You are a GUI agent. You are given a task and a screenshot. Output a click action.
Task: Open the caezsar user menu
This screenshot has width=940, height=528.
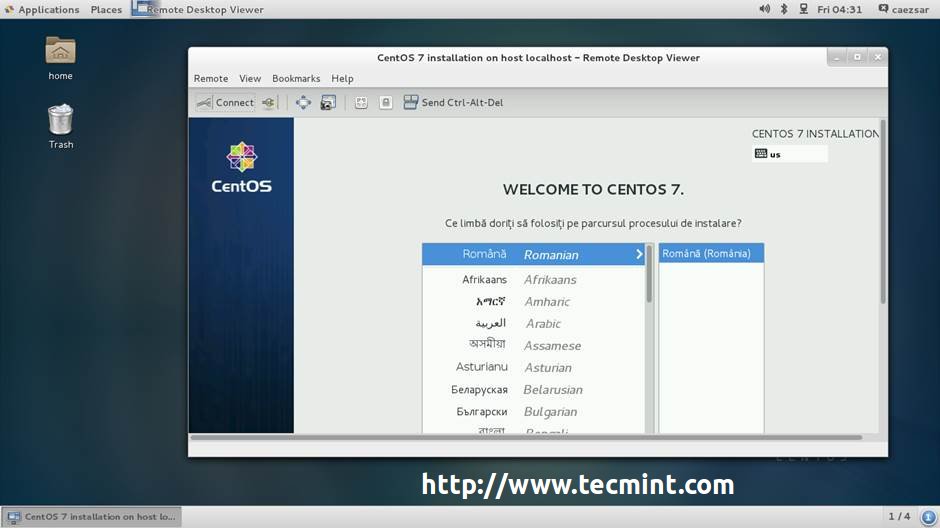click(904, 10)
